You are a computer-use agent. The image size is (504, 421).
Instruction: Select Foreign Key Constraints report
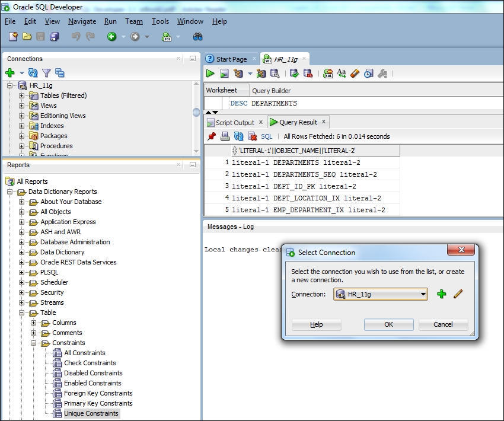click(x=98, y=393)
